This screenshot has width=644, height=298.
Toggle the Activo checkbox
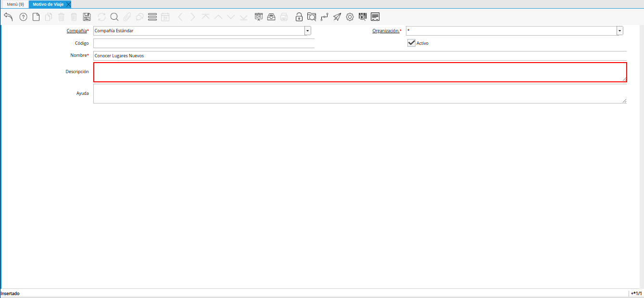click(x=411, y=43)
